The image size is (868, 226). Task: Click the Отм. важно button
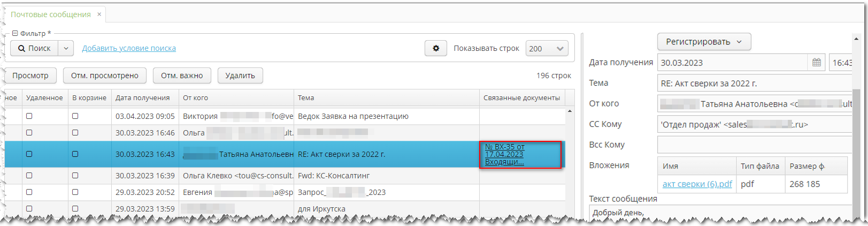click(x=182, y=76)
